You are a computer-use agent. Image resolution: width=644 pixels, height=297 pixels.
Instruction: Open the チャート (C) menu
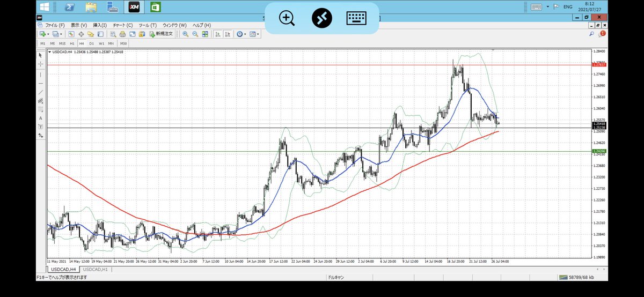pos(122,25)
